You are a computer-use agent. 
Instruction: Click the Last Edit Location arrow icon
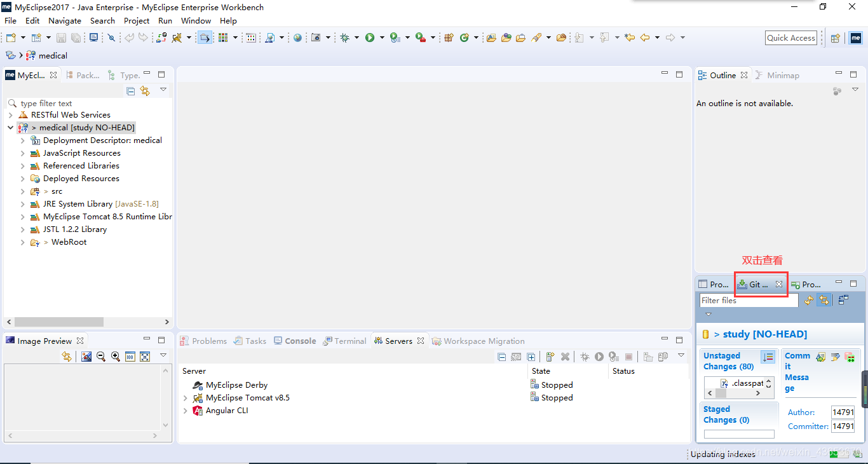[x=629, y=38]
